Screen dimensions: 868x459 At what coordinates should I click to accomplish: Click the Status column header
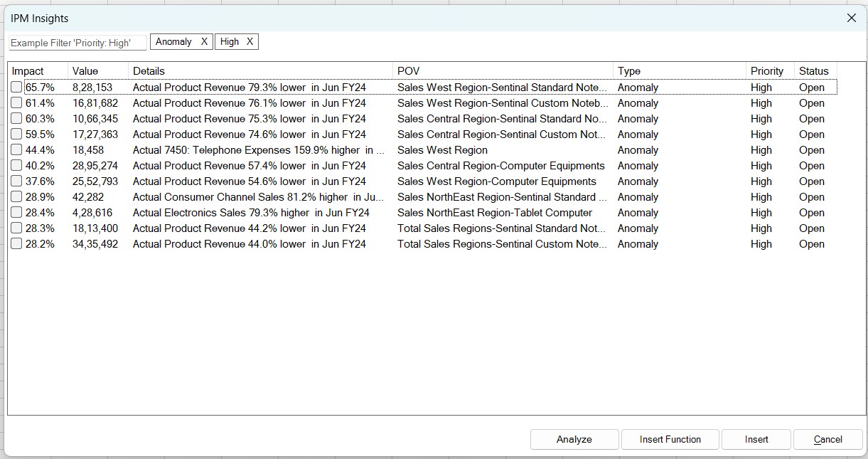click(x=816, y=71)
